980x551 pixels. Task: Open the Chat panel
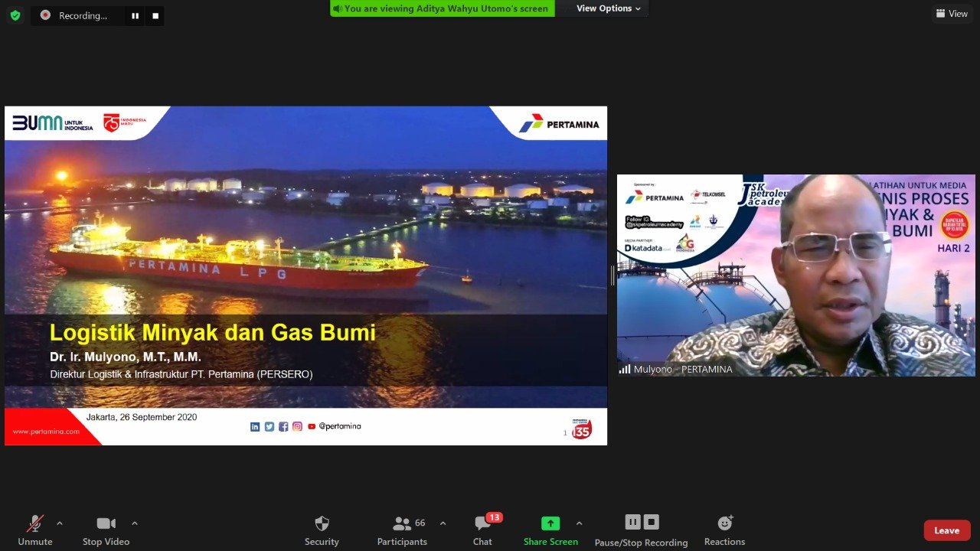pos(482,530)
